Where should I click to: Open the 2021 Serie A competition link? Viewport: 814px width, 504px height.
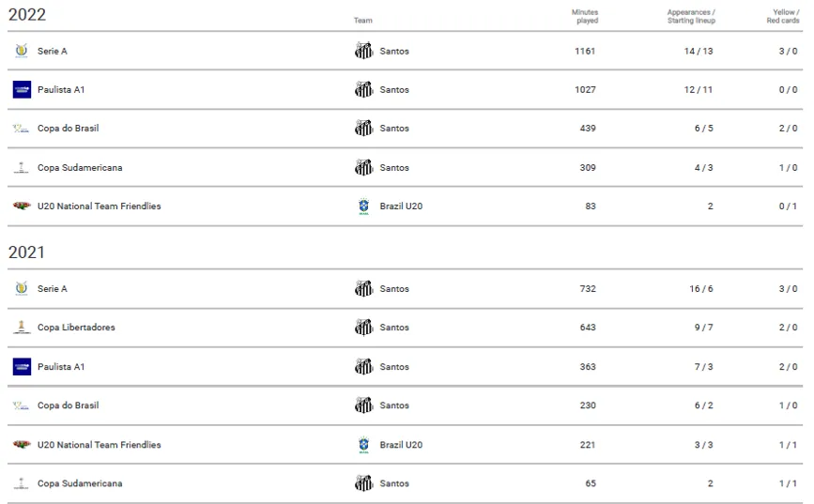[53, 288]
